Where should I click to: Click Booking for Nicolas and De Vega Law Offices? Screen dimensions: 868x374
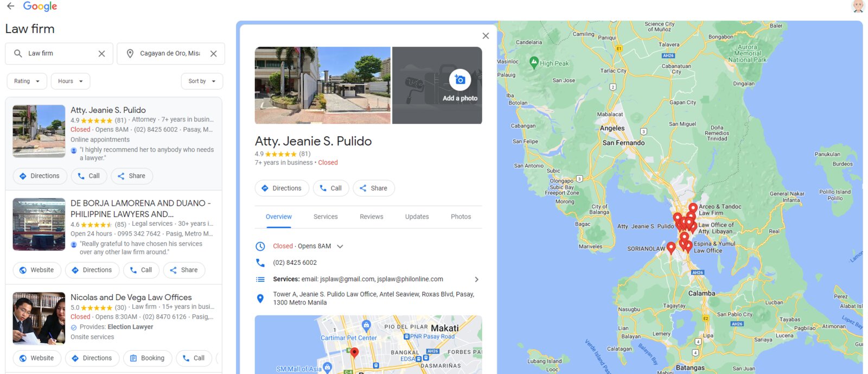(148, 358)
